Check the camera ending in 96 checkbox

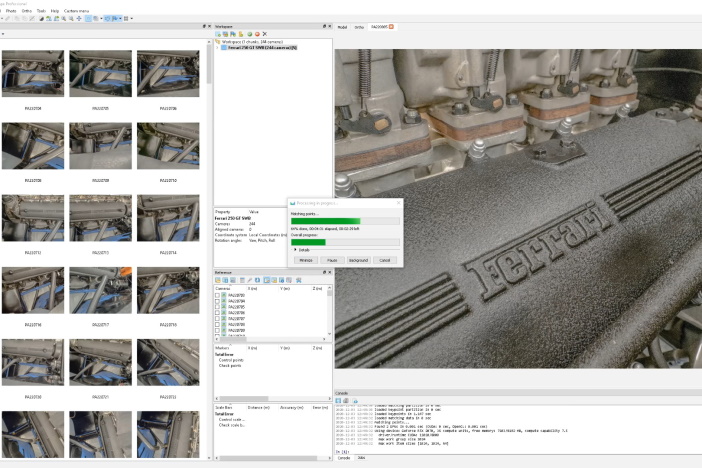point(217,313)
